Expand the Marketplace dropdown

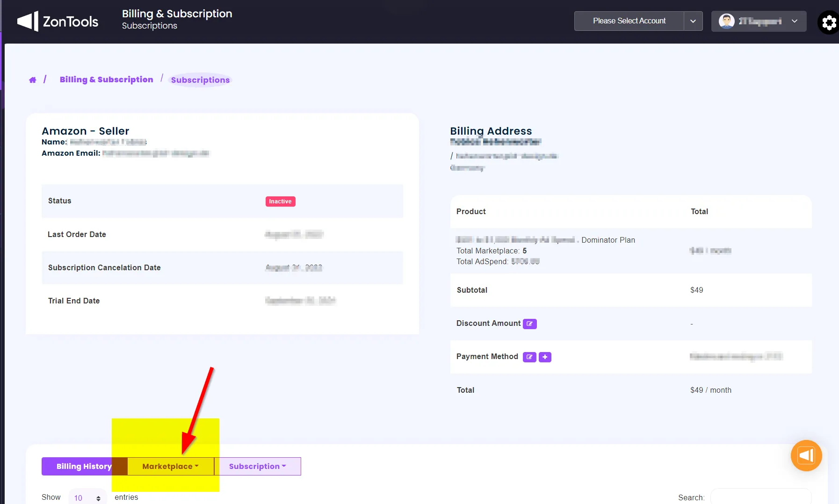point(171,466)
